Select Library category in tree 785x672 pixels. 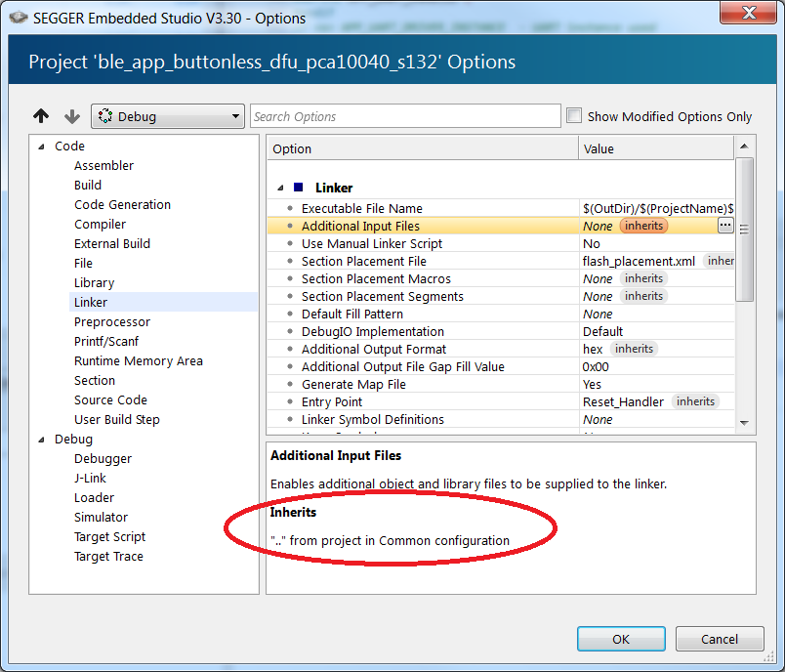click(x=94, y=283)
